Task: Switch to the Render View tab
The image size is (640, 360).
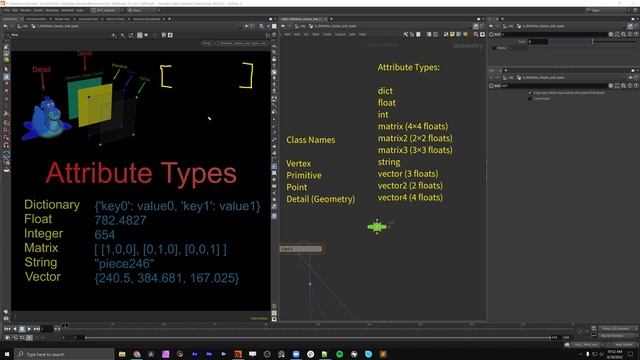Action: click(62, 19)
